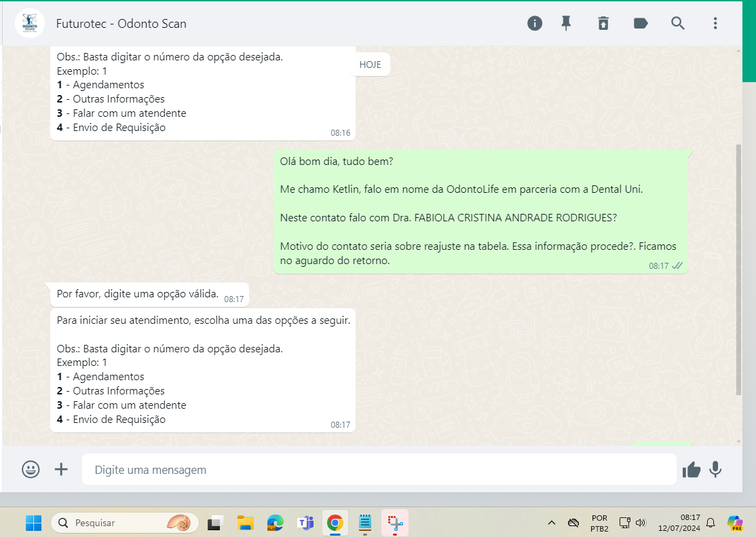Screen dimensions: 756x537
Task: Open Task View on the taskbar
Action: pos(215,523)
